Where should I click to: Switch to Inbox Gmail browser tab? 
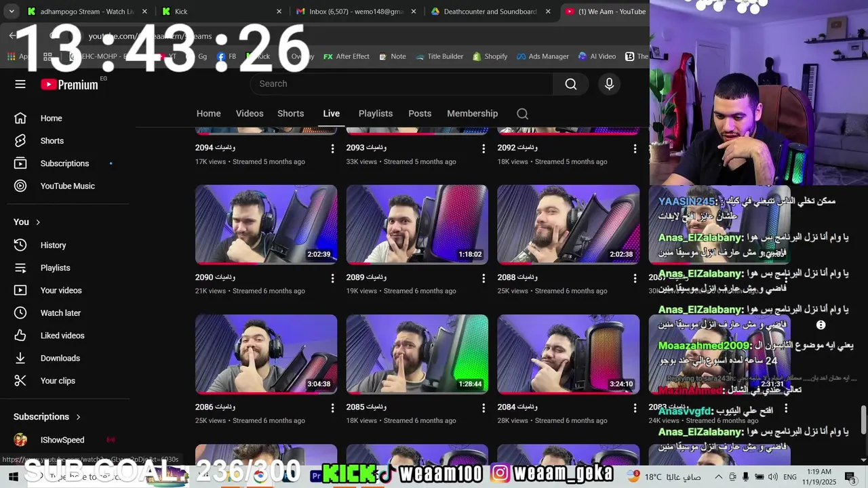[x=356, y=12]
